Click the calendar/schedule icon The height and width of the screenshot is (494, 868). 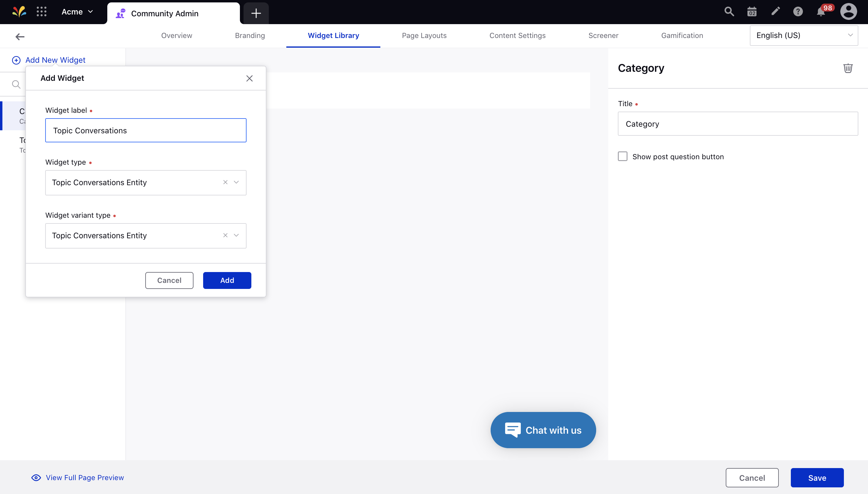coord(752,12)
